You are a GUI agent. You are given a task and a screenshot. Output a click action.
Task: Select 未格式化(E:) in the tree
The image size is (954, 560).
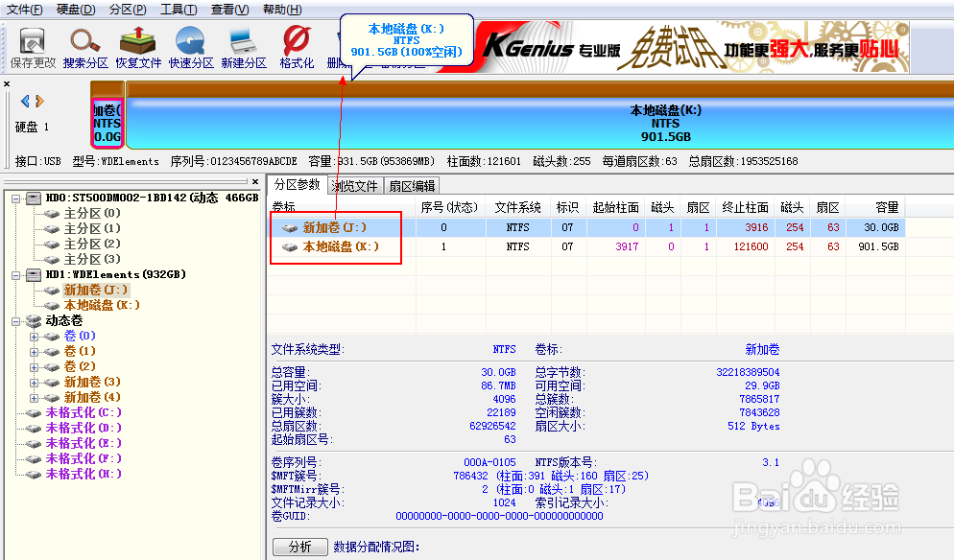83,443
